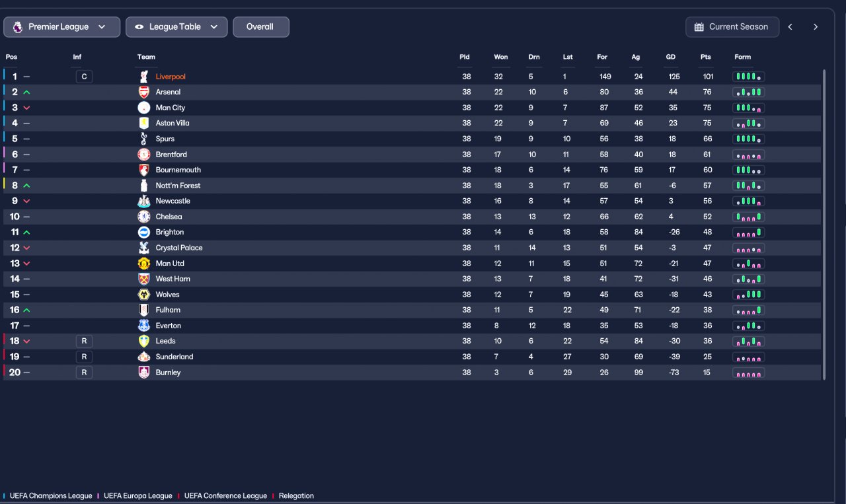The width and height of the screenshot is (846, 504).
Task: Click the relegated R badge for Leeds
Action: [x=84, y=341]
